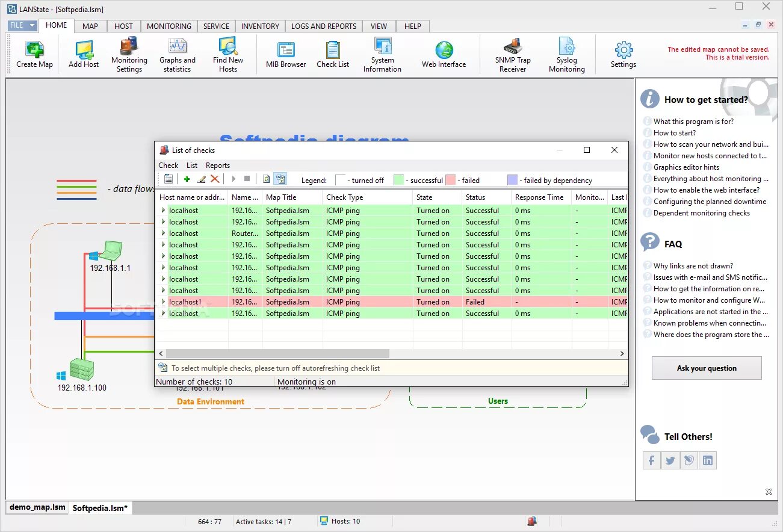Image resolution: width=783 pixels, height=532 pixels.
Task: Open the MIB Browser
Action: tap(286, 49)
